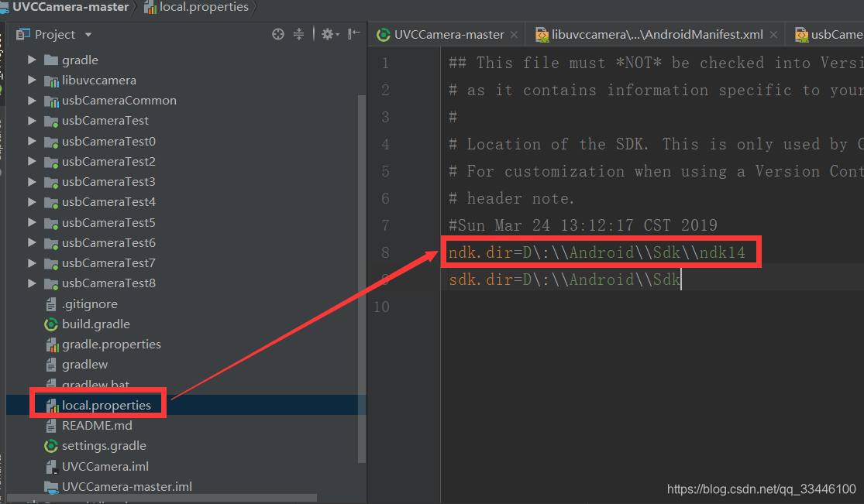The image size is (864, 504).
Task: Open README.md in the project tree
Action: click(x=97, y=426)
